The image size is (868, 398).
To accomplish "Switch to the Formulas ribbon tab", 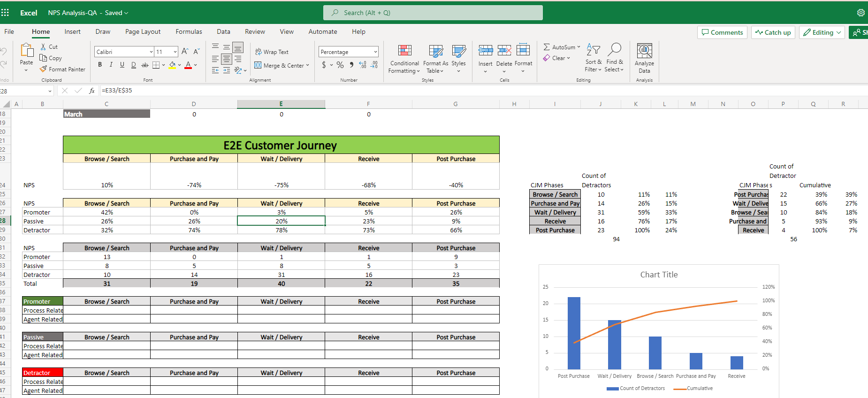I will click(x=189, y=31).
